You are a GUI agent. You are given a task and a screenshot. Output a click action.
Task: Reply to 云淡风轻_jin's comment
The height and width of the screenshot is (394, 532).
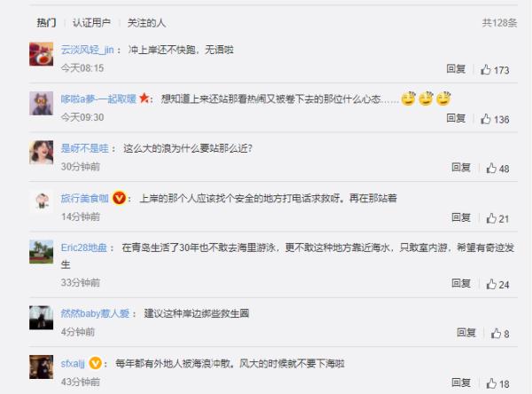click(456, 68)
